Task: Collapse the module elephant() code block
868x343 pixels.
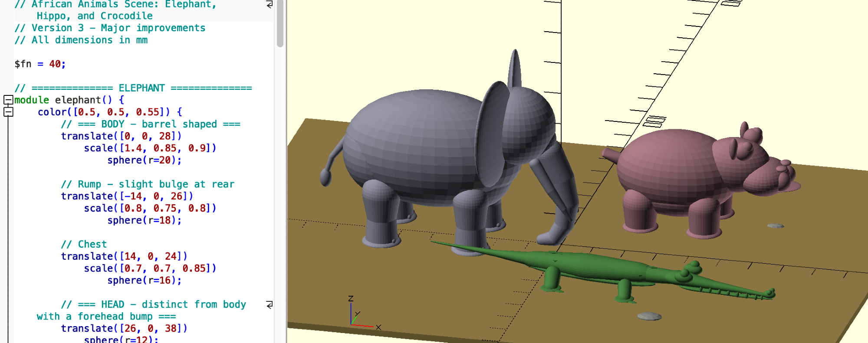Action: tap(8, 100)
